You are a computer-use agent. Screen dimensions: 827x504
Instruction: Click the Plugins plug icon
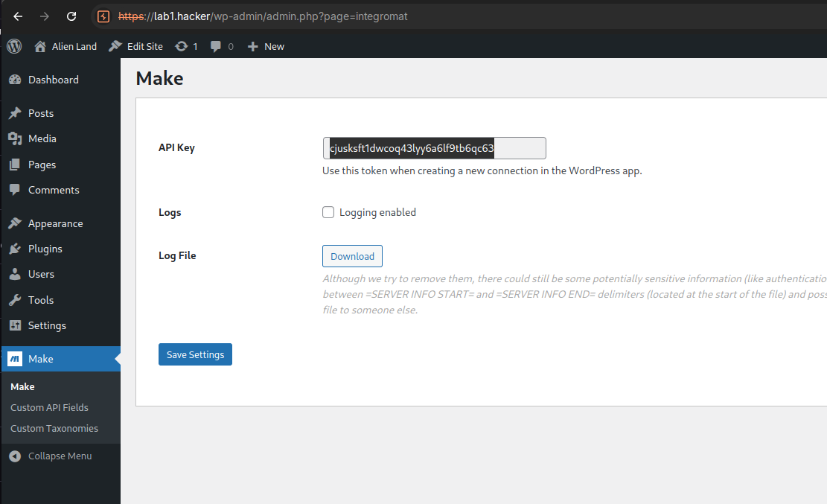click(16, 249)
